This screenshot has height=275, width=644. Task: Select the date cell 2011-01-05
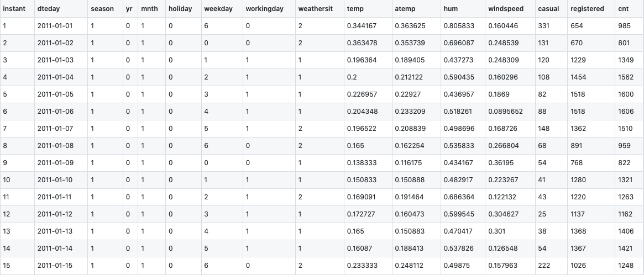(x=55, y=94)
